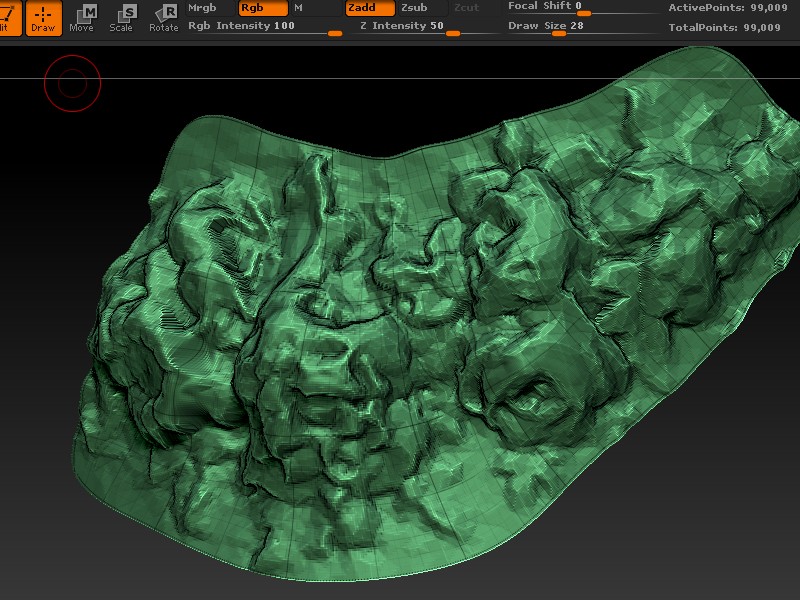Switch to the Scale tool
800x600 pixels.
tap(121, 18)
